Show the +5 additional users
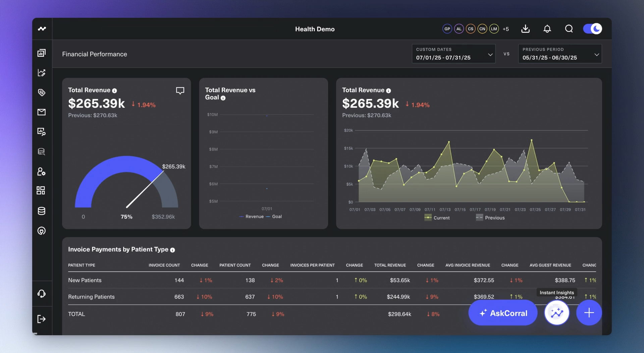644x353 pixels. [x=506, y=29]
